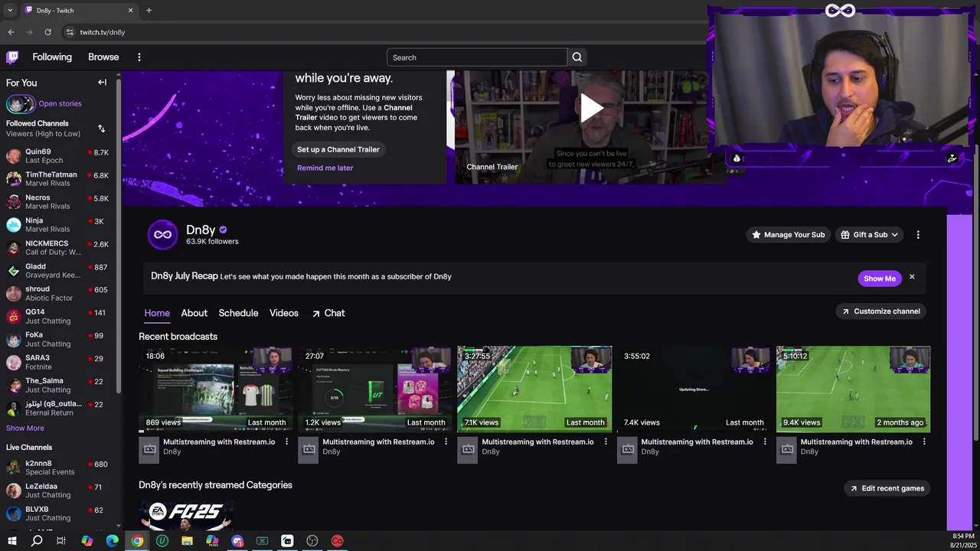Image resolution: width=980 pixels, height=551 pixels.
Task: Open the 5:10:12 broadcast thumbnail
Action: [853, 389]
